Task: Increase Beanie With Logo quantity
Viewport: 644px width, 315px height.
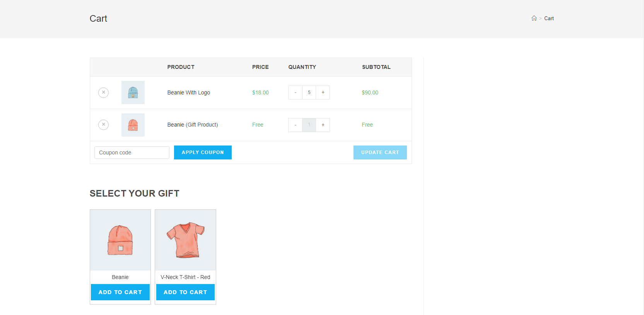Action: [x=323, y=92]
